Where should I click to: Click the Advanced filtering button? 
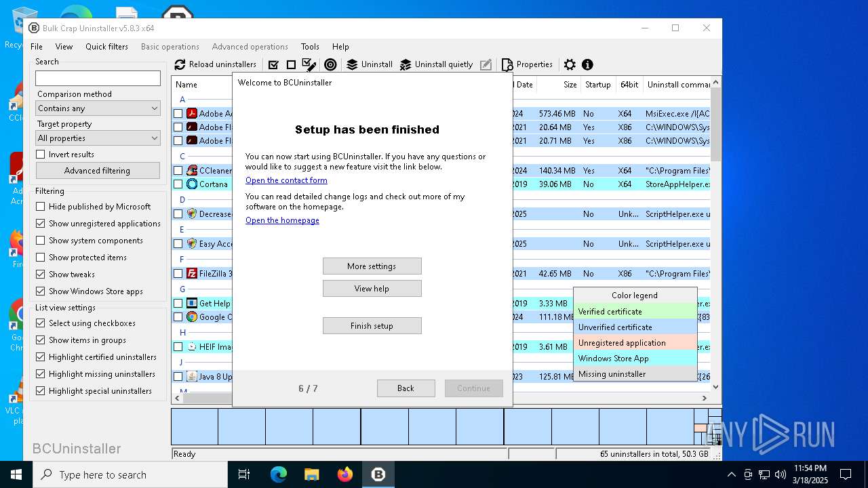coord(98,171)
